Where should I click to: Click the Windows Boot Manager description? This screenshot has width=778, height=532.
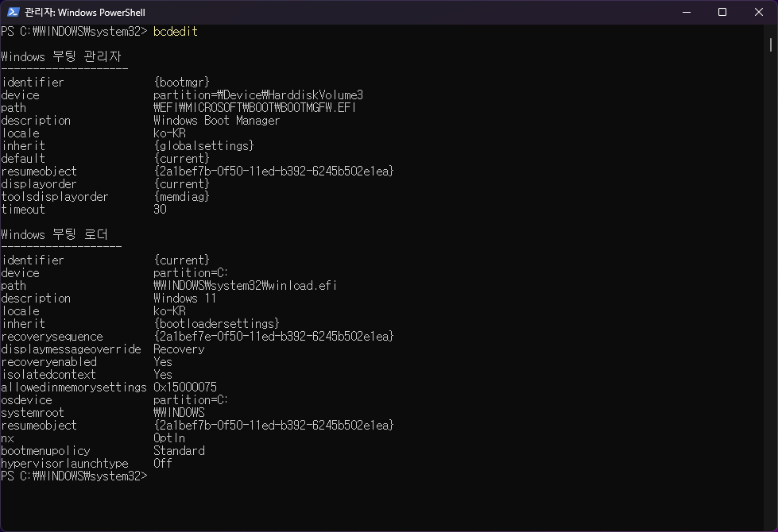tap(216, 120)
